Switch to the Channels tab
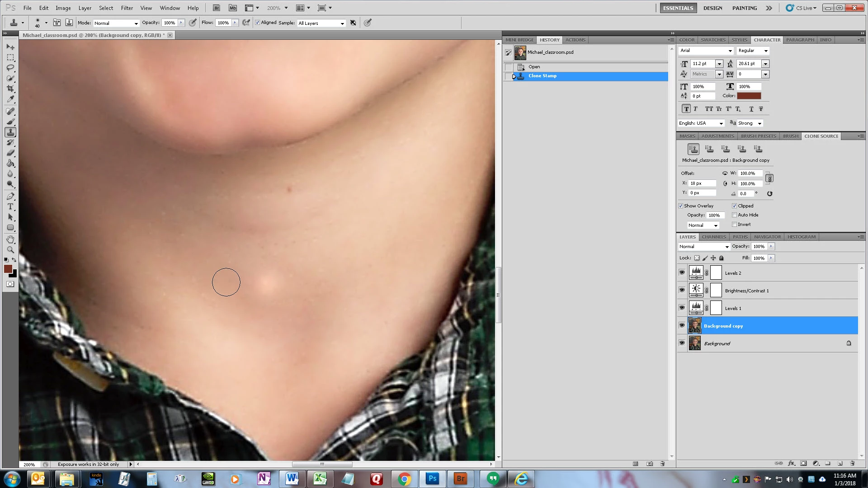868x488 pixels. (x=713, y=237)
